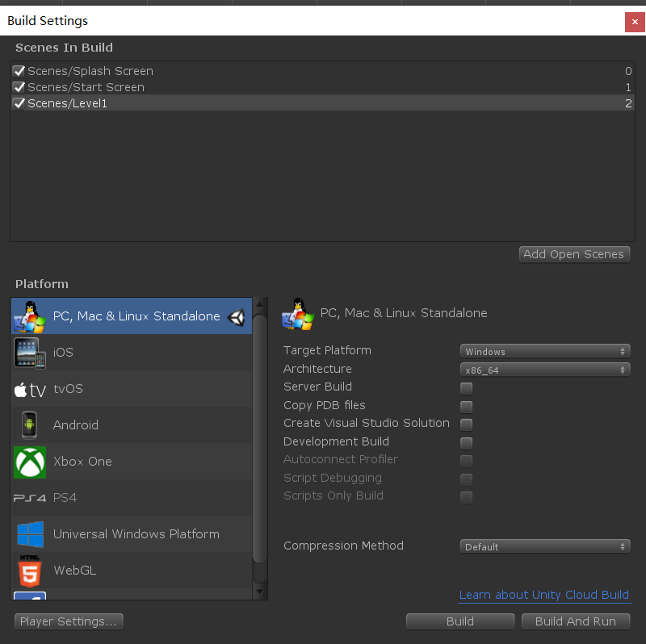Screen dimensions: 646x644
Task: Open the Target Platform dropdown
Action: pyautogui.click(x=545, y=351)
